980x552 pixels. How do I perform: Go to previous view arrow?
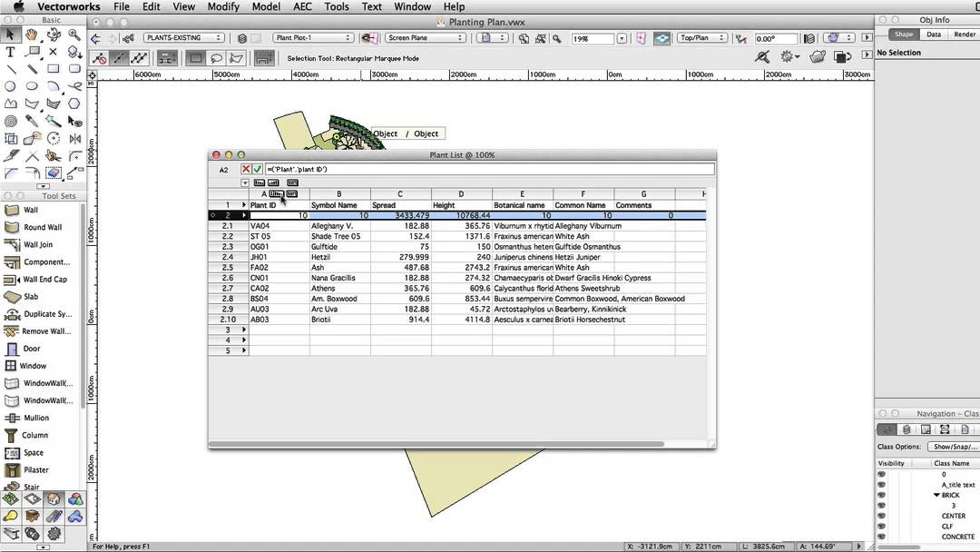pyautogui.click(x=95, y=38)
